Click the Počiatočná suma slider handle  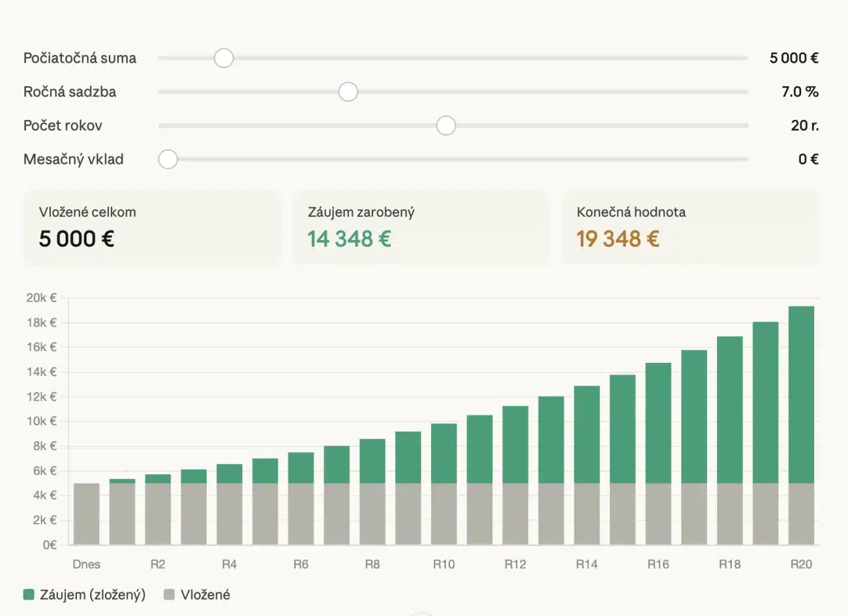pyautogui.click(x=224, y=58)
